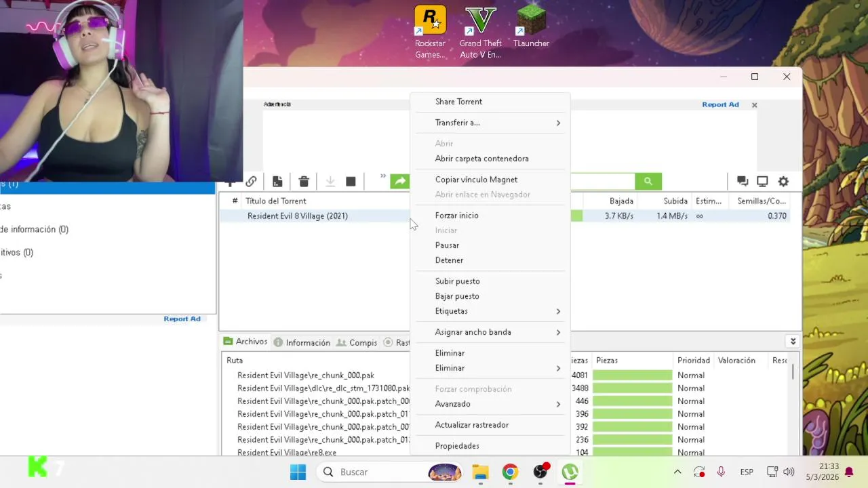Sort files by Ruta column header
Screen dimensions: 868x488
(x=235, y=361)
